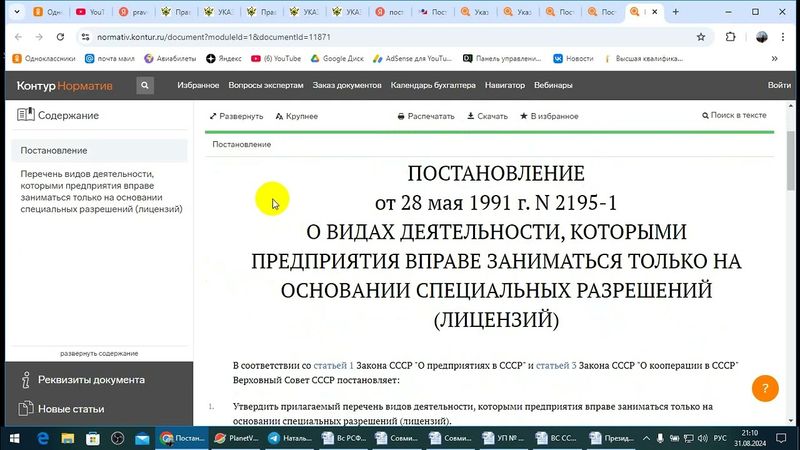Image resolution: width=800 pixels, height=450 pixels.
Task: Open the Telegram Наталь taskbar item
Action: click(x=290, y=438)
